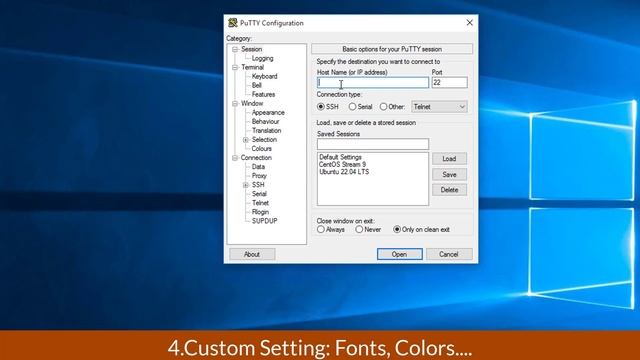The width and height of the screenshot is (640, 360).
Task: Expand the SSH tree node
Action: click(x=246, y=185)
